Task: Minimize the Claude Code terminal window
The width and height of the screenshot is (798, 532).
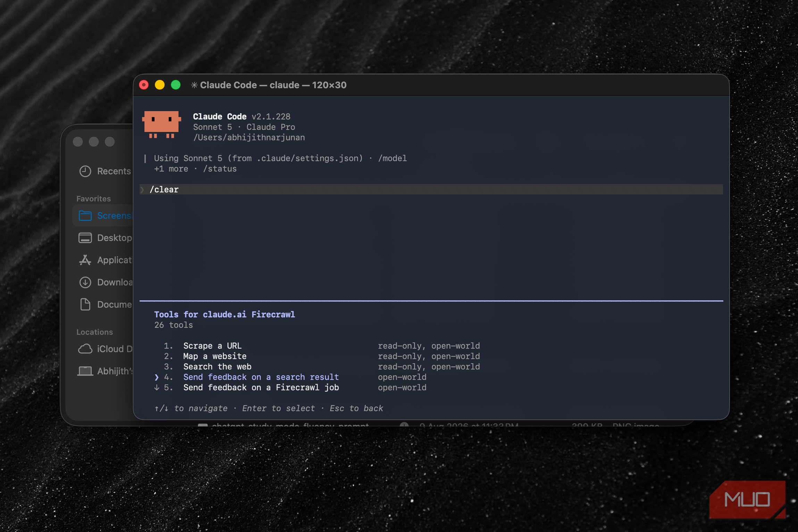Action: [160, 85]
